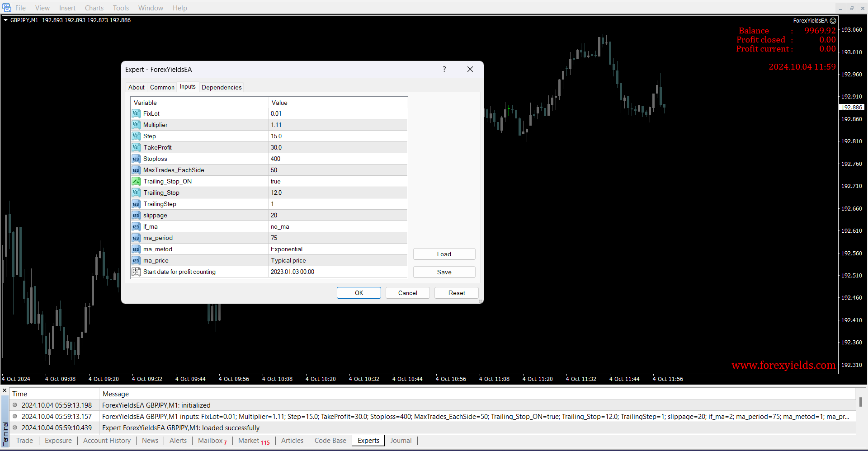Click the Trailing_Stop_ON boolean icon
The image size is (868, 451).
[136, 181]
